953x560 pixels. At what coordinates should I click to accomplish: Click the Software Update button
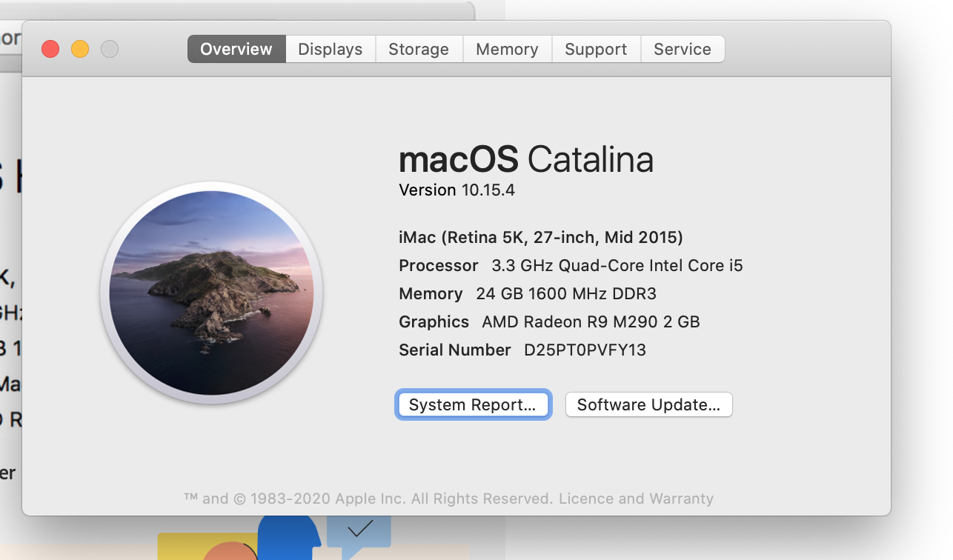[x=648, y=404]
